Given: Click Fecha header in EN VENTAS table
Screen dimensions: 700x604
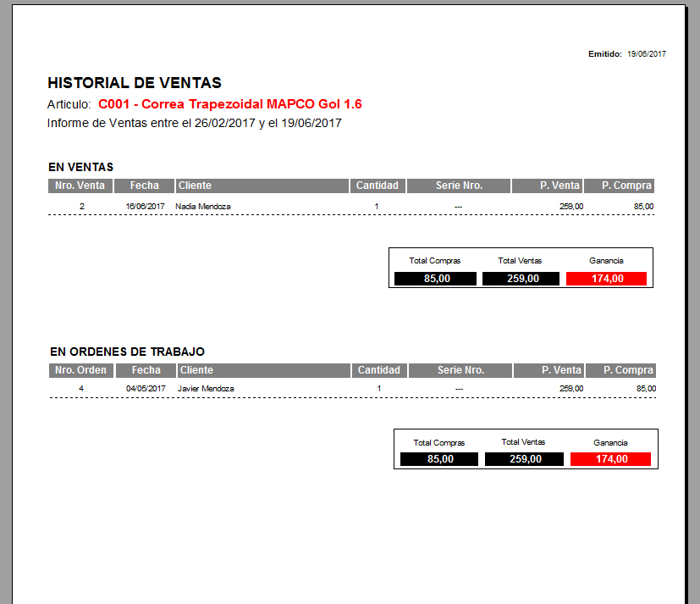Looking at the screenshot, I should pyautogui.click(x=144, y=186).
